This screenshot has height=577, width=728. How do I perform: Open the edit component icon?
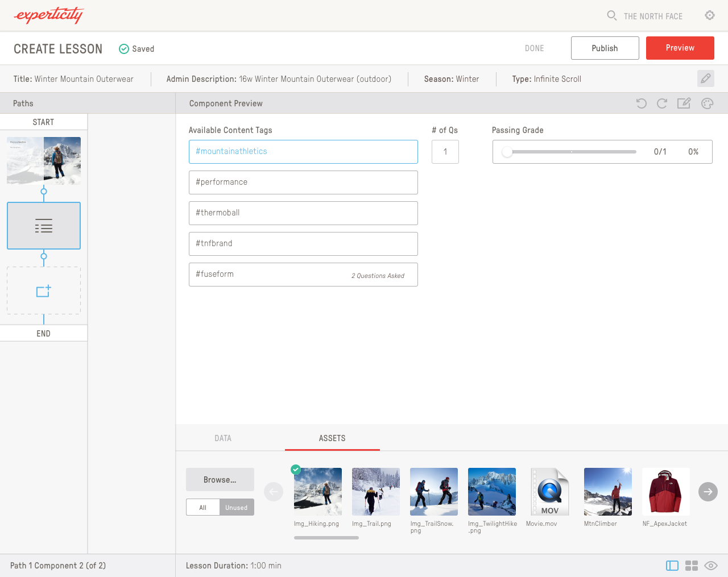click(684, 103)
